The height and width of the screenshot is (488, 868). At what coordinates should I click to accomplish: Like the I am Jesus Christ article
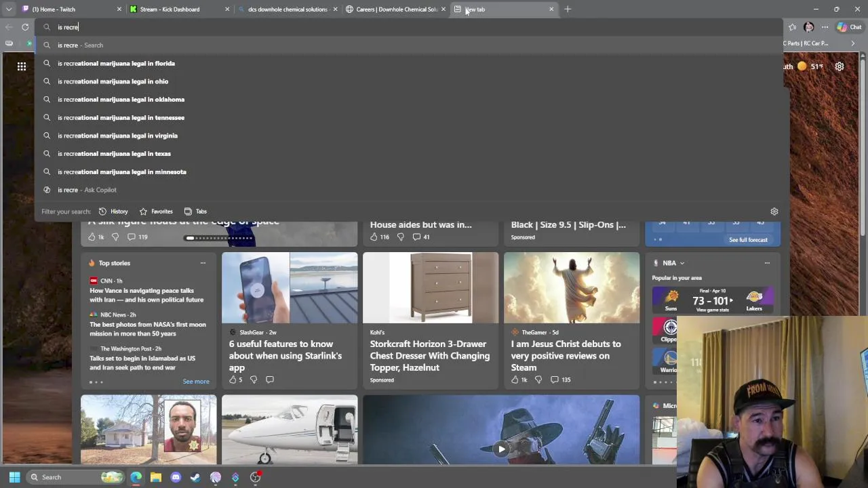click(x=515, y=380)
